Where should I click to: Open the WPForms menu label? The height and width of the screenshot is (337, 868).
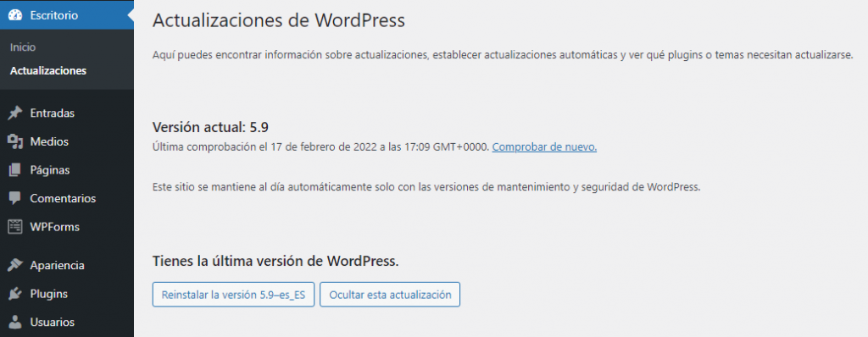click(x=55, y=227)
